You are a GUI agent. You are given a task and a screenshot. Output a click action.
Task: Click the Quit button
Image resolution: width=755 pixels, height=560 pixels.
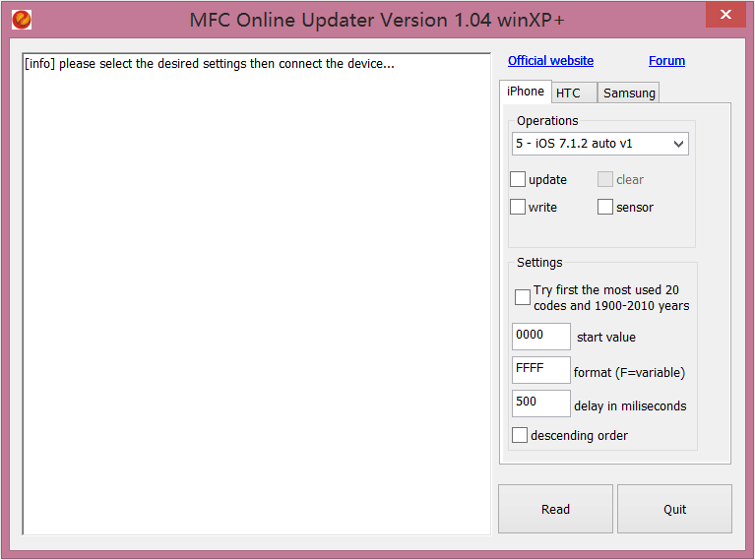pos(674,509)
